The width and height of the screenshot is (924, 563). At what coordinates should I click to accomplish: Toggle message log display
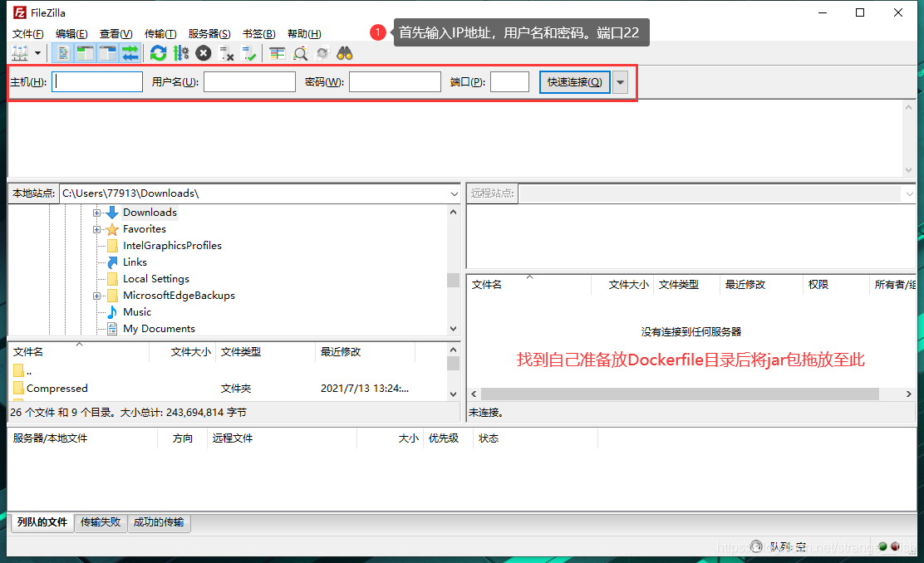point(62,54)
